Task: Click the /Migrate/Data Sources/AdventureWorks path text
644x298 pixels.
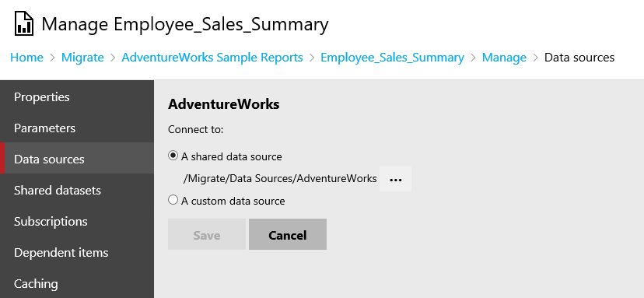Action: 280,178
